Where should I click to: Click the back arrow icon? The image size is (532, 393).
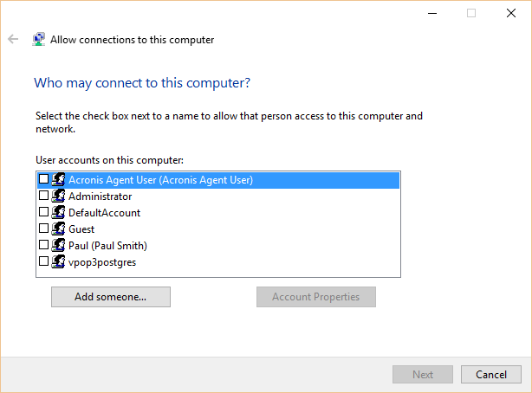tap(13, 39)
